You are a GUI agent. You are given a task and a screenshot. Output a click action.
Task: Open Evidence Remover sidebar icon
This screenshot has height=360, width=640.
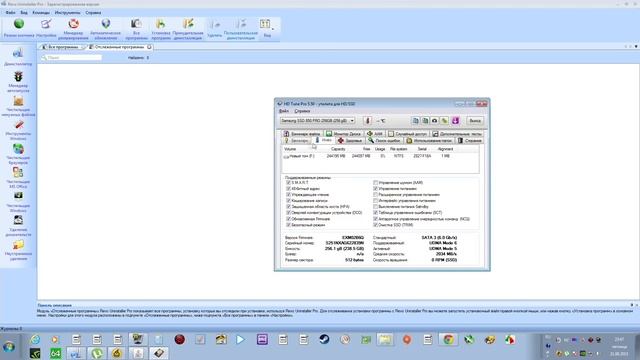[18, 220]
